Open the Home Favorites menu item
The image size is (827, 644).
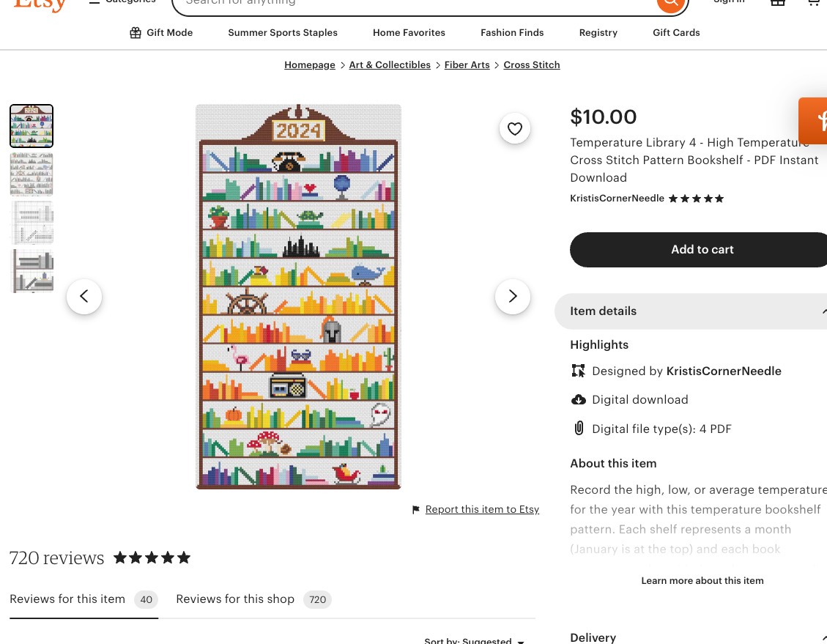click(x=409, y=33)
